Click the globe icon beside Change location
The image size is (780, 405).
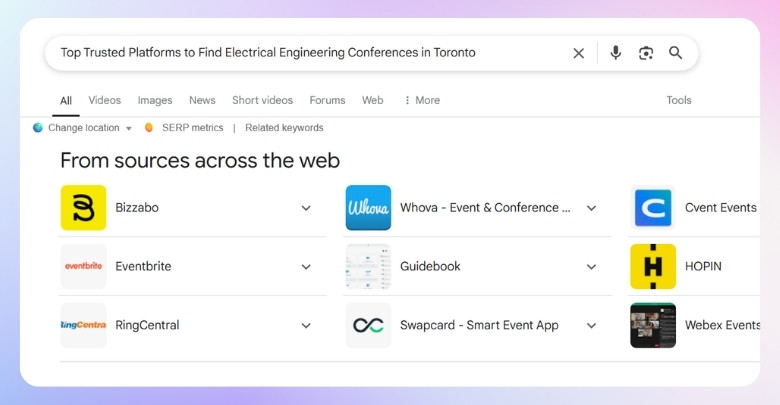point(38,128)
